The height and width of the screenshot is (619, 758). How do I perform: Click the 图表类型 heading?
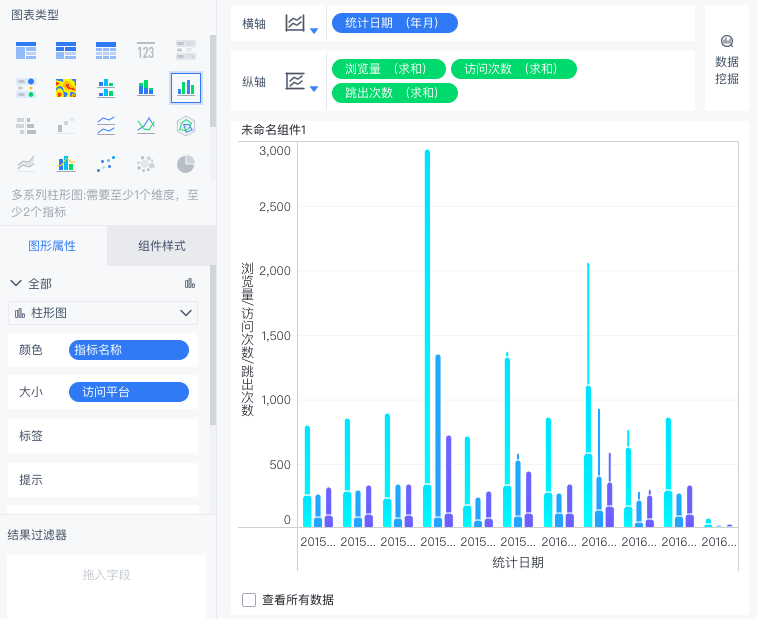pos(35,15)
